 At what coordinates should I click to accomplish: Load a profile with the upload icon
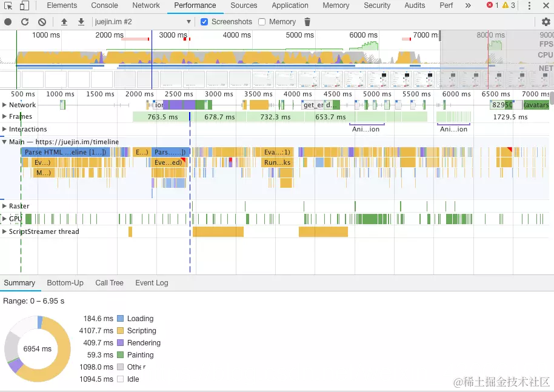64,22
